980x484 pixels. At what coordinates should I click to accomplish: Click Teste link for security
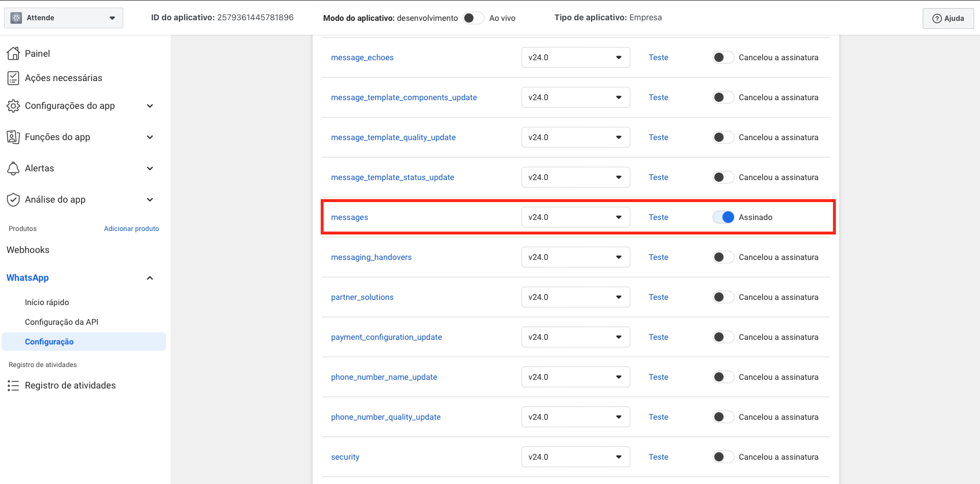point(658,457)
